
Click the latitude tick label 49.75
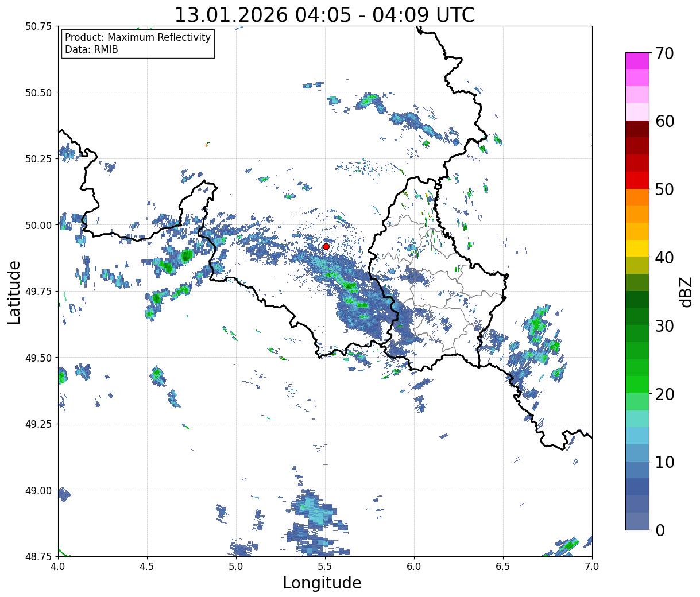point(38,292)
